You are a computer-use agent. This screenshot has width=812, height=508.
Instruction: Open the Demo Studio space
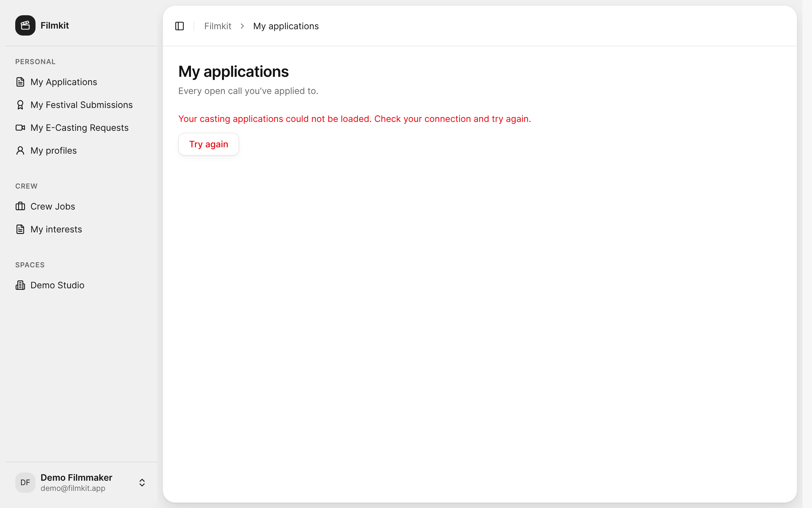pos(81,285)
